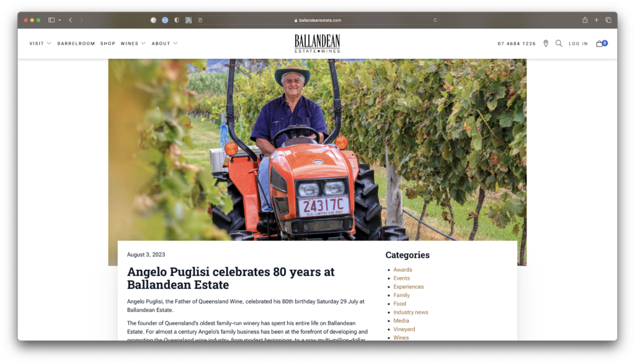Expand the VISIT dropdown menu

tap(40, 43)
